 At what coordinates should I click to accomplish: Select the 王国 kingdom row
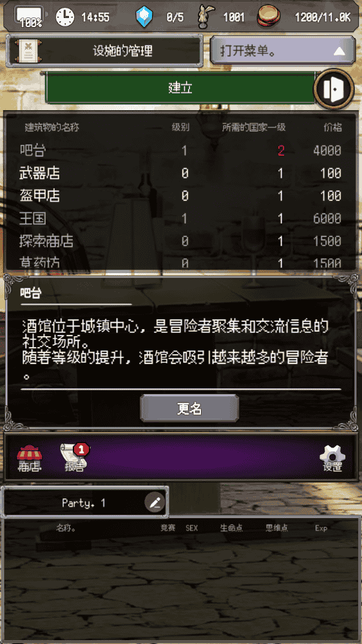pos(180,218)
